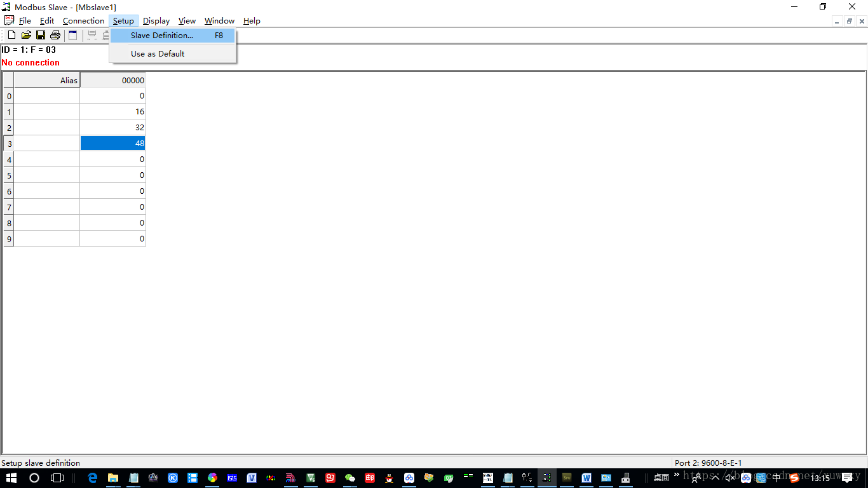This screenshot has width=868, height=488.
Task: Select the cell with value 48
Action: (x=113, y=144)
